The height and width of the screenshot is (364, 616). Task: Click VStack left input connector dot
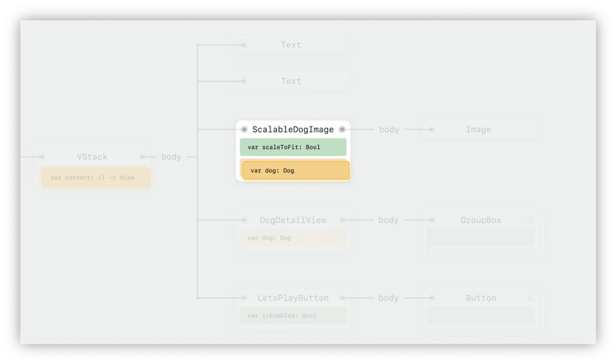[x=42, y=157]
